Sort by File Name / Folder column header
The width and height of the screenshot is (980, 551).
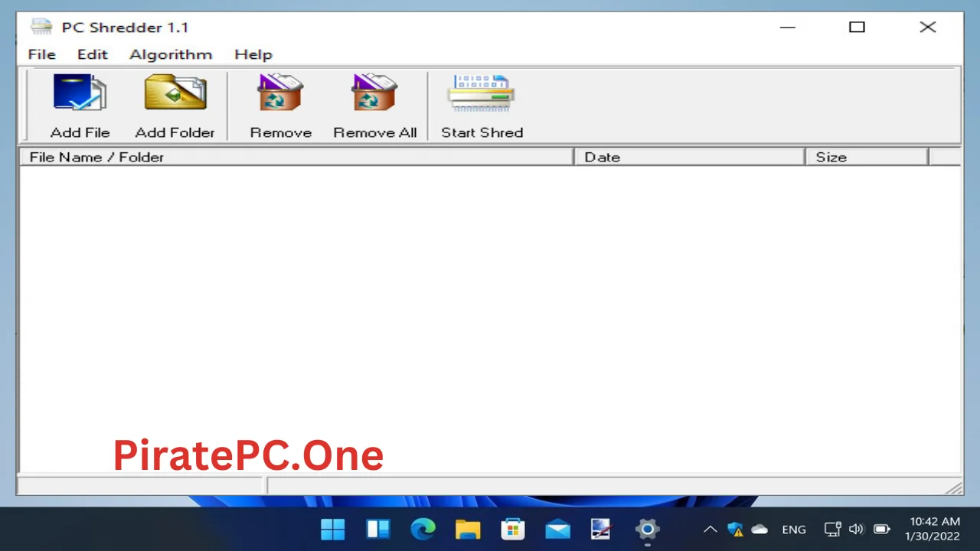point(296,157)
